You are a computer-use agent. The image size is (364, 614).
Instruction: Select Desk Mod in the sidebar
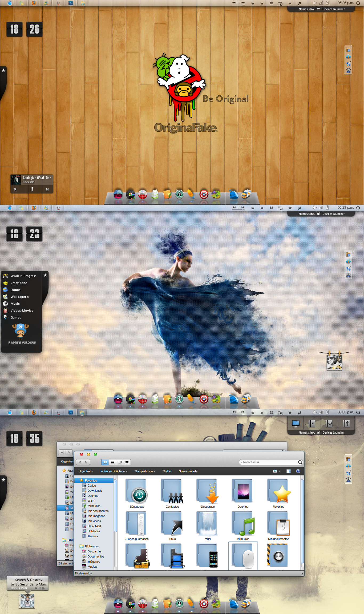pos(94,526)
